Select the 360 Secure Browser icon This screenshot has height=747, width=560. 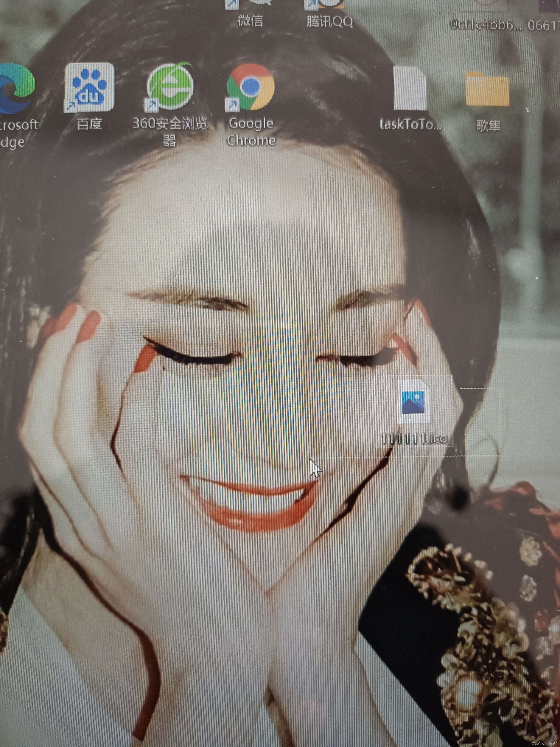pyautogui.click(x=170, y=86)
